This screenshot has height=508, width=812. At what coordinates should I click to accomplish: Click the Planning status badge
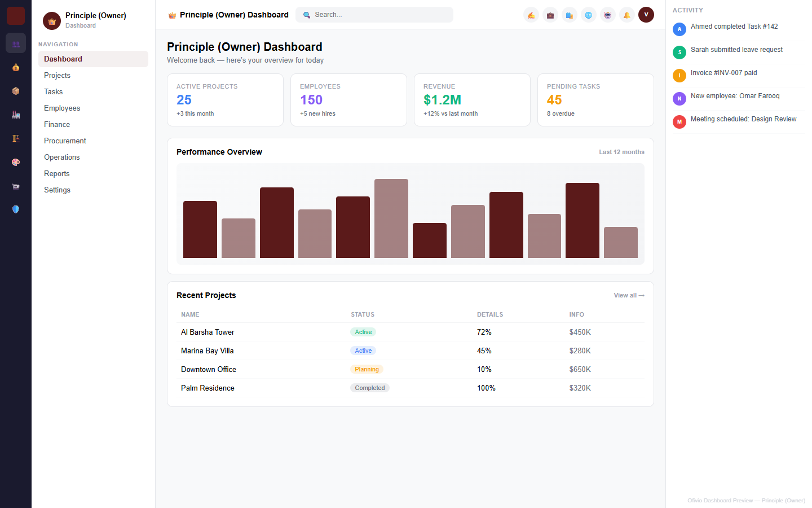click(x=367, y=369)
